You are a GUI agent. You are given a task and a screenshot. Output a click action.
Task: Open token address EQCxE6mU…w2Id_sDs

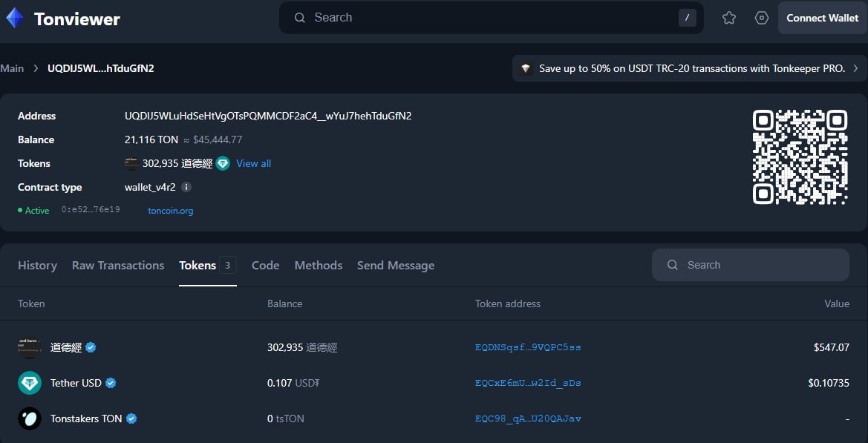[x=528, y=383]
